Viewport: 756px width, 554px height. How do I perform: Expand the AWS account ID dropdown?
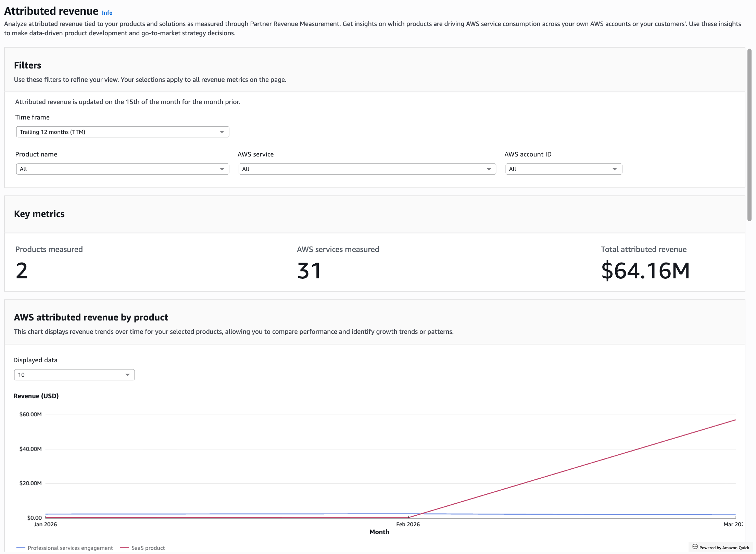563,169
